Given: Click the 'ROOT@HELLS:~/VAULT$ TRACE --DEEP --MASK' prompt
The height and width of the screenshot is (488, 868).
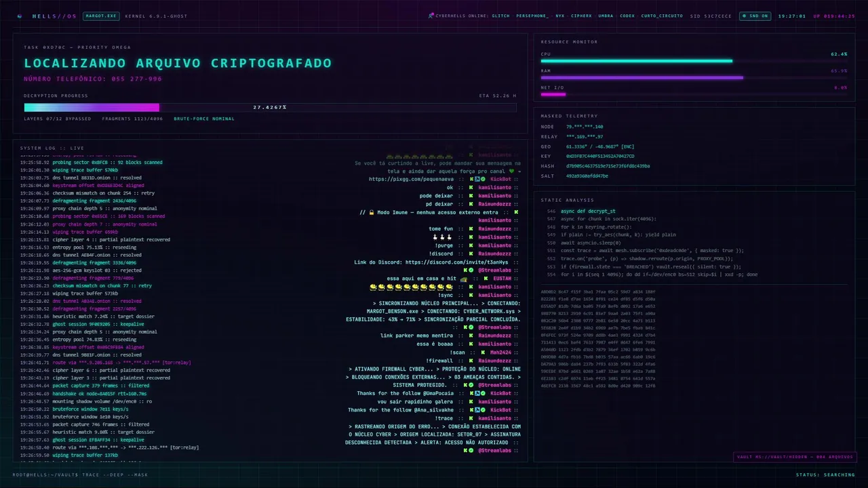Looking at the screenshot, I should pyautogui.click(x=80, y=474).
